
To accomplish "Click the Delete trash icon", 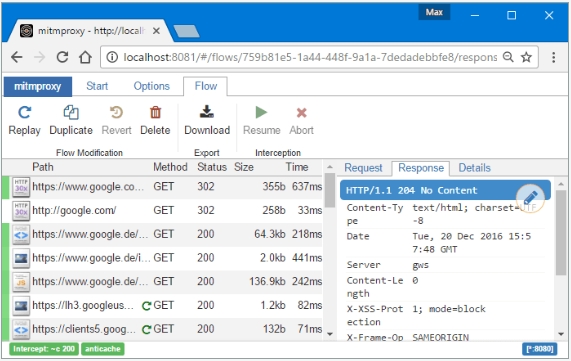I will tap(155, 113).
